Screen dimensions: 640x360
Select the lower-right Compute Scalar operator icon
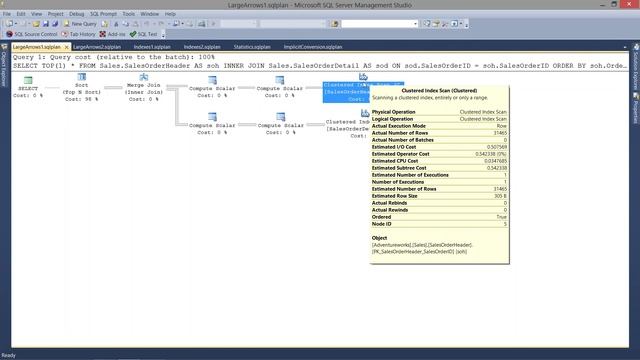(x=280, y=117)
